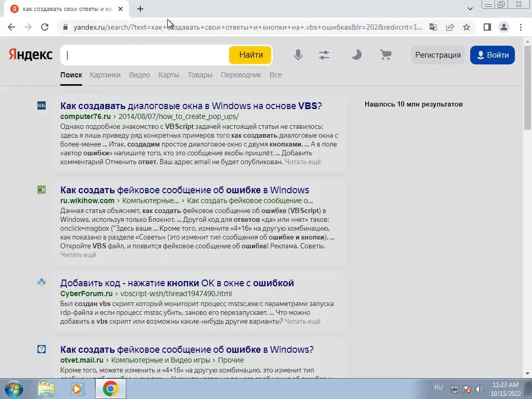Click the padlock site info icon
Screen dimensions: 532x399
[x=65, y=27]
